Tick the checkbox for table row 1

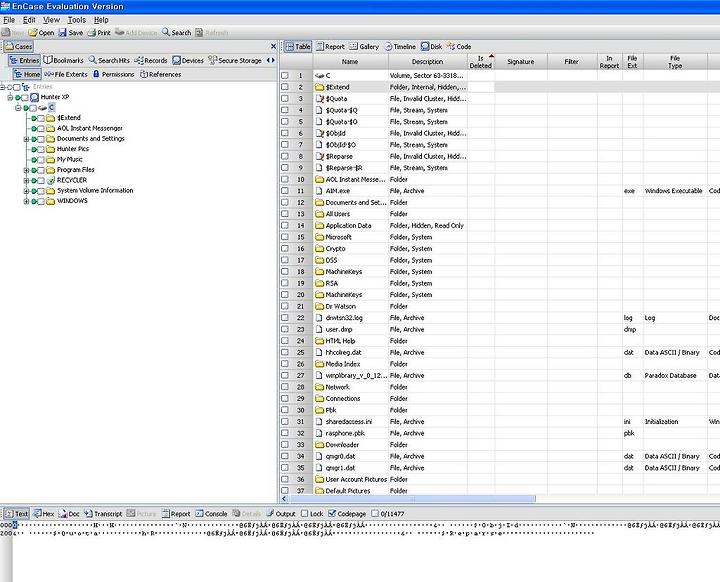285,75
